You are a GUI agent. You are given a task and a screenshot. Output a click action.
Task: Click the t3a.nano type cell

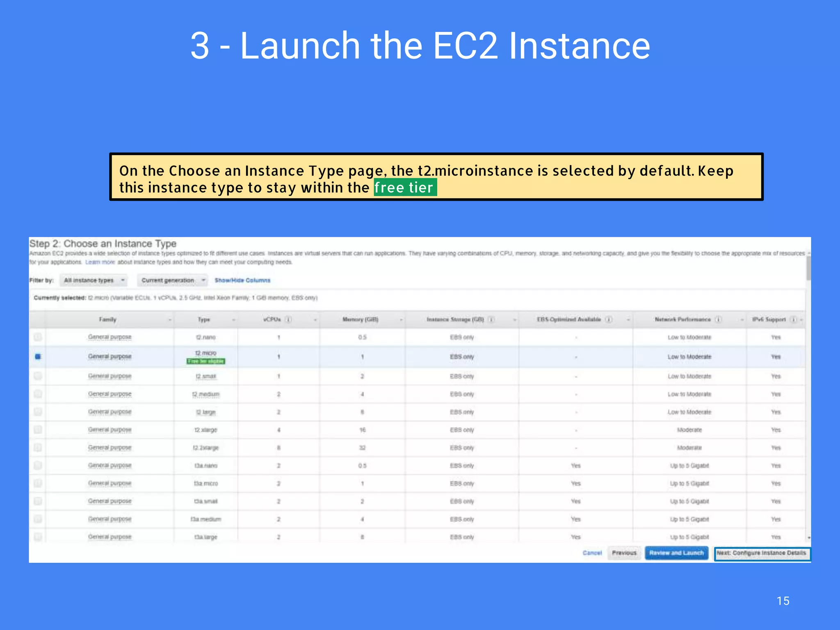pyautogui.click(x=206, y=466)
